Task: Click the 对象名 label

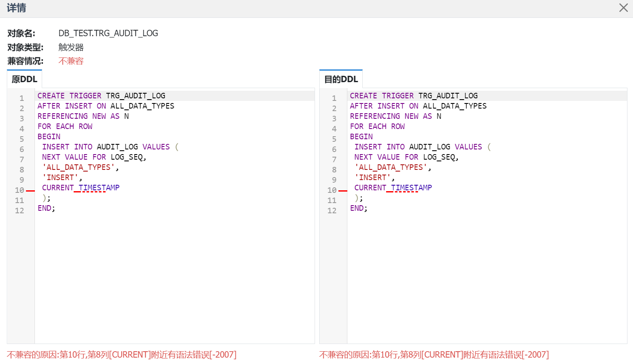Action: [x=21, y=33]
